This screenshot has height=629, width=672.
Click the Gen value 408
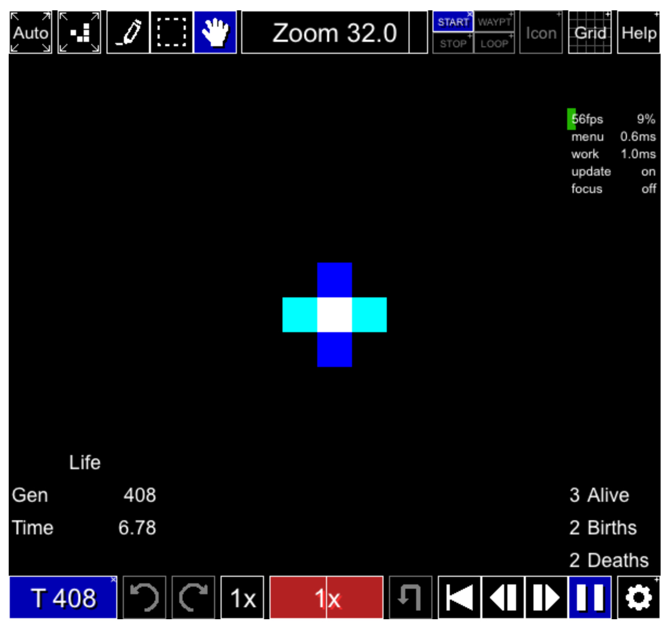point(140,495)
